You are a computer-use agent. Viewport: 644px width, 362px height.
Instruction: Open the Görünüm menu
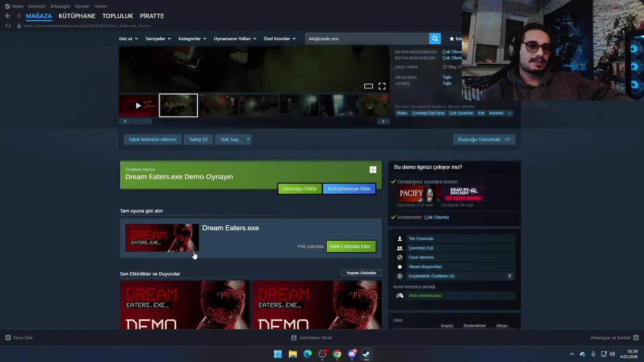(x=37, y=6)
